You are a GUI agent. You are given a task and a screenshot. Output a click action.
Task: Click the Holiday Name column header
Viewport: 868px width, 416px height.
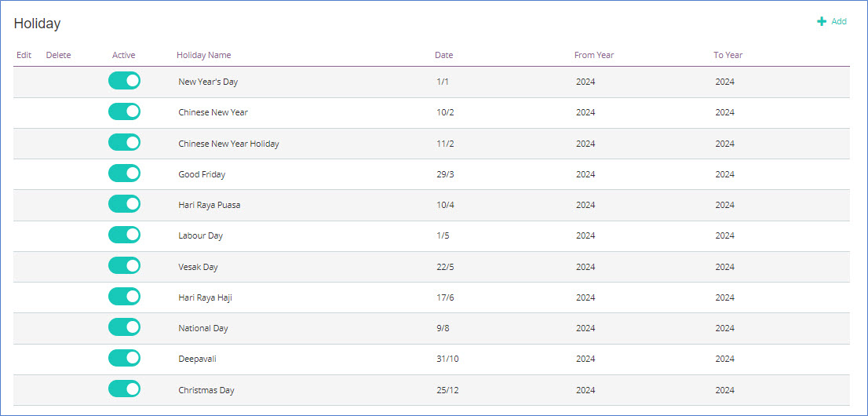tap(203, 55)
